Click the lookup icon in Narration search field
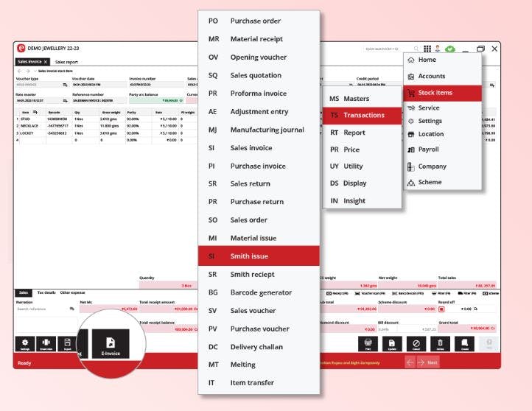 pyautogui.click(x=71, y=309)
